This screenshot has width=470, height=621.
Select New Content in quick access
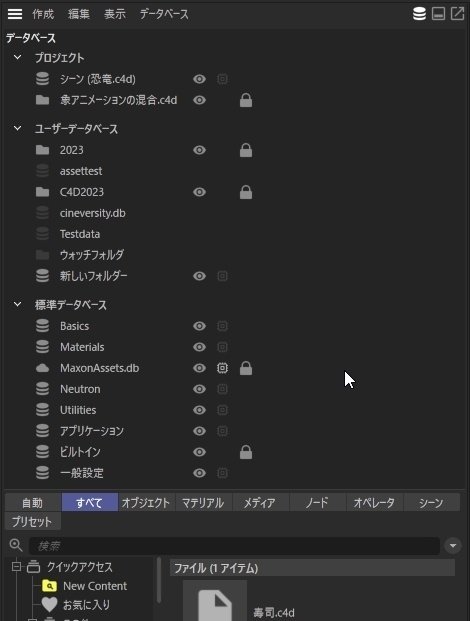[x=95, y=586]
